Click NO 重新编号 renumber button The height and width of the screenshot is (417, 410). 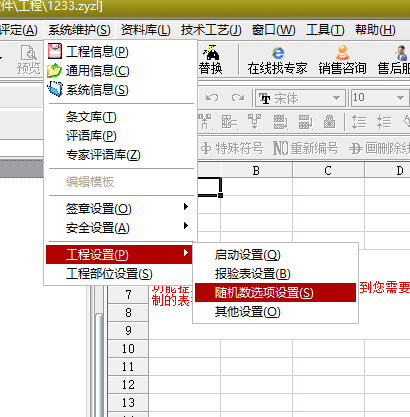click(x=306, y=148)
